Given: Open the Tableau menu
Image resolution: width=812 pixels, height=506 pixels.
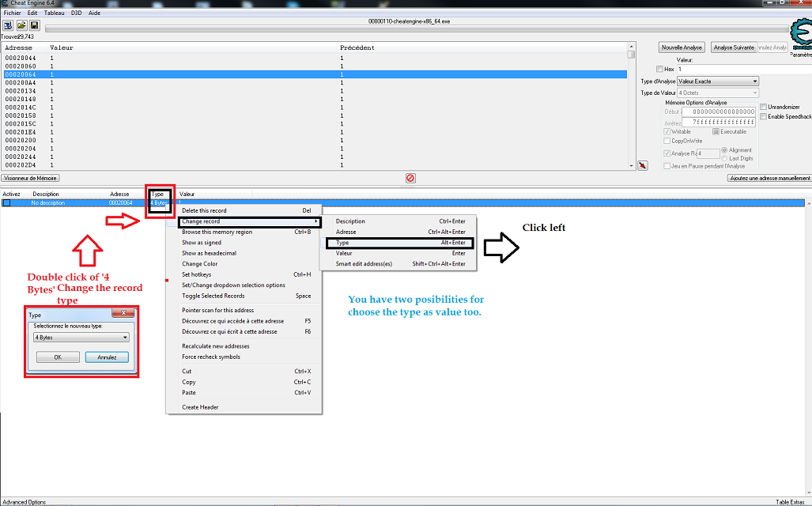Looking at the screenshot, I should [55, 13].
